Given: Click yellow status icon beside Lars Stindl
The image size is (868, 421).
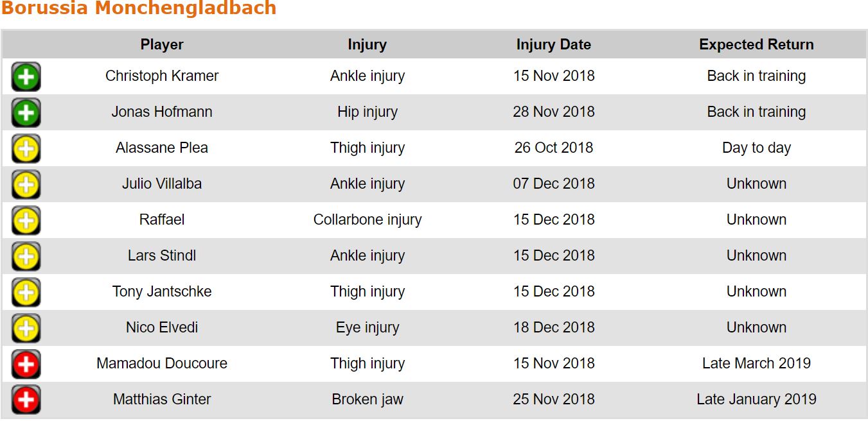Looking at the screenshot, I should pyautogui.click(x=26, y=257).
